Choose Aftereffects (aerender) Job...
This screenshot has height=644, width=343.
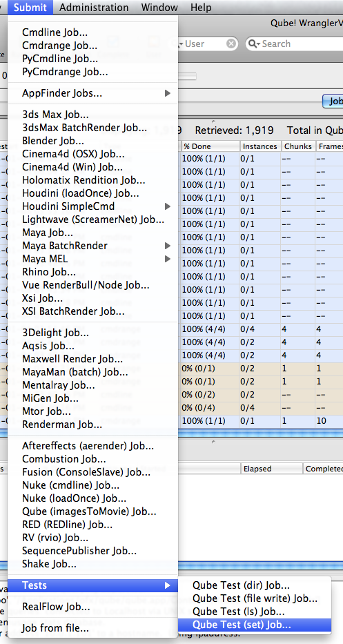(93, 446)
